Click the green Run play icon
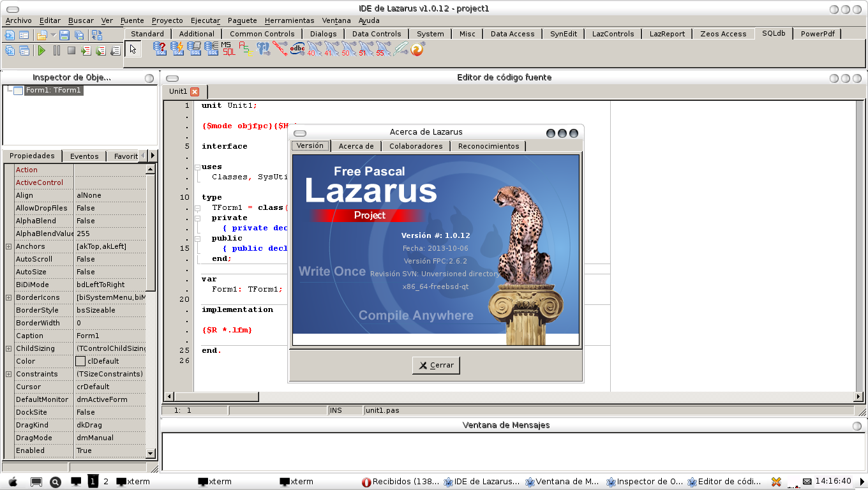Viewport: 868px width, 490px height. click(41, 50)
